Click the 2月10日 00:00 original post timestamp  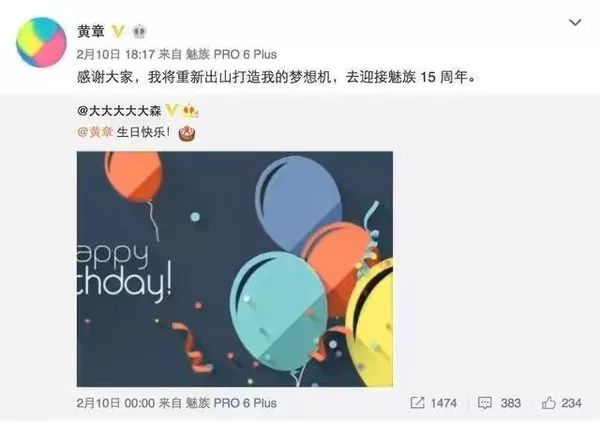116,403
